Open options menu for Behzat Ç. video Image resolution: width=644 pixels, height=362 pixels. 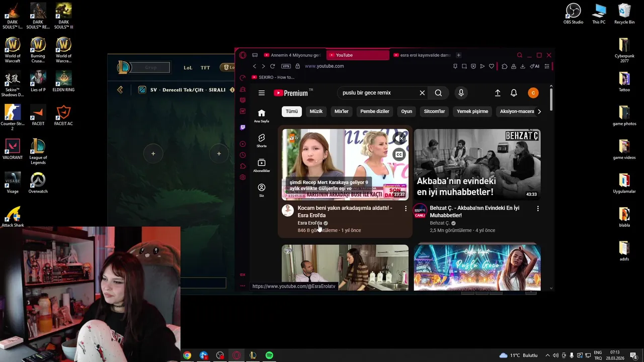[x=538, y=209]
